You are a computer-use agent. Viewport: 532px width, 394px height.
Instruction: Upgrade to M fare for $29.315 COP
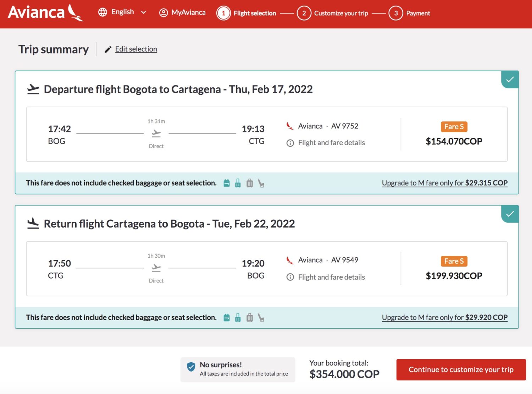coord(445,183)
